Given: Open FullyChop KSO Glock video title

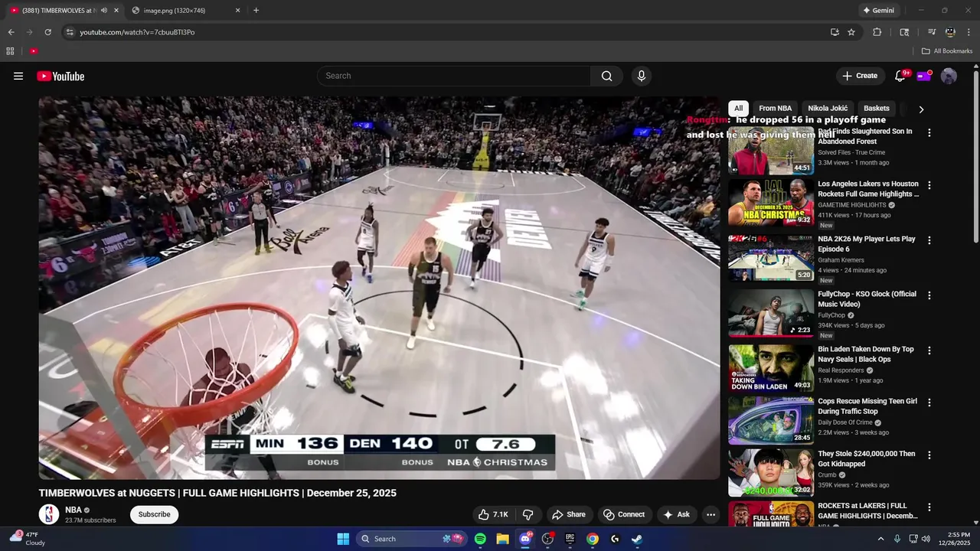Looking at the screenshot, I should 867,298.
